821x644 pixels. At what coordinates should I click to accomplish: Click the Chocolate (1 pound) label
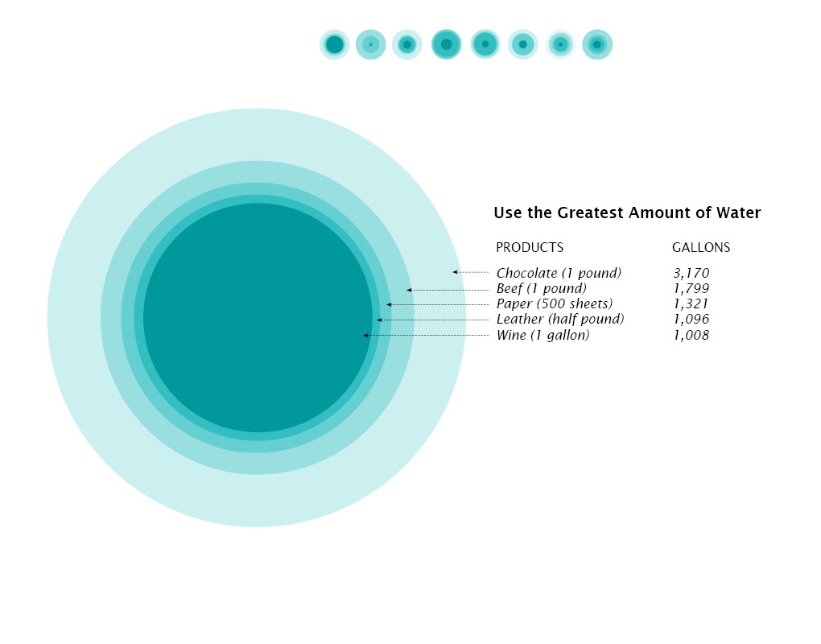pos(559,273)
